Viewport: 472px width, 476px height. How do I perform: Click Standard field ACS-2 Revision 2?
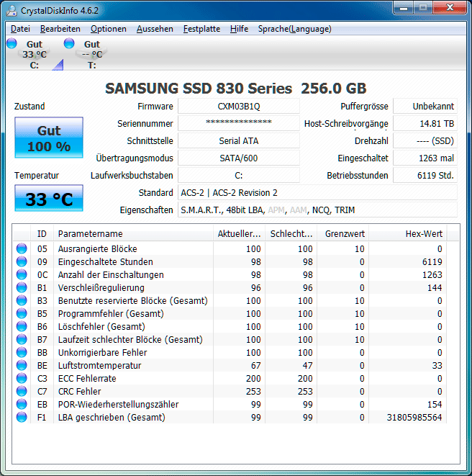(317, 193)
